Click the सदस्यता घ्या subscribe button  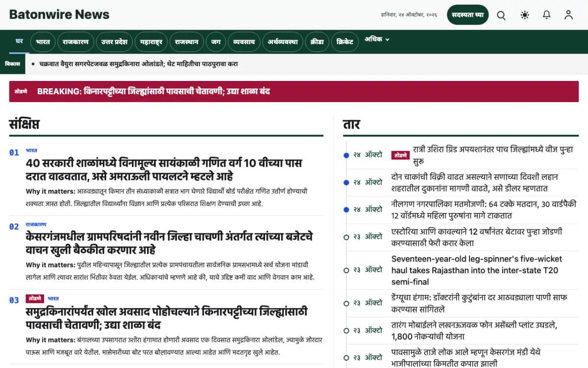(x=468, y=15)
